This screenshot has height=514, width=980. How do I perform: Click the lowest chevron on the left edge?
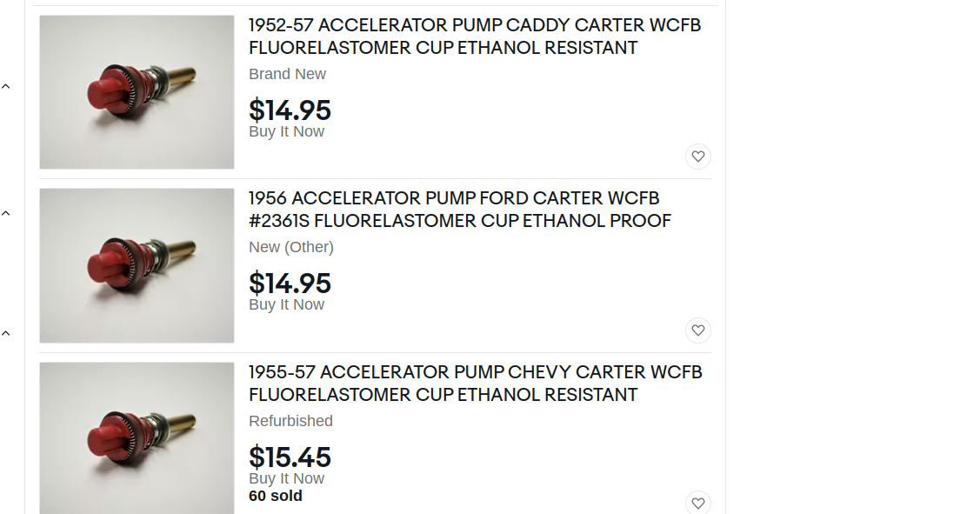(x=5, y=333)
